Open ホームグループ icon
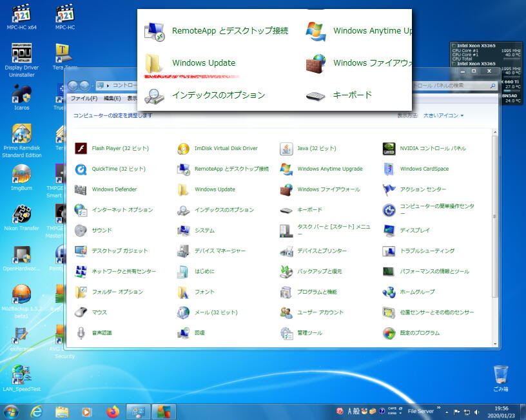Viewport: 526px width, 420px height. pyautogui.click(x=389, y=292)
